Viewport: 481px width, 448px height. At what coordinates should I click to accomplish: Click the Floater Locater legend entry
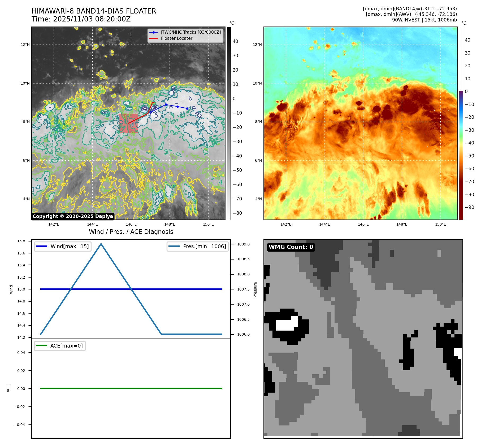click(x=176, y=38)
